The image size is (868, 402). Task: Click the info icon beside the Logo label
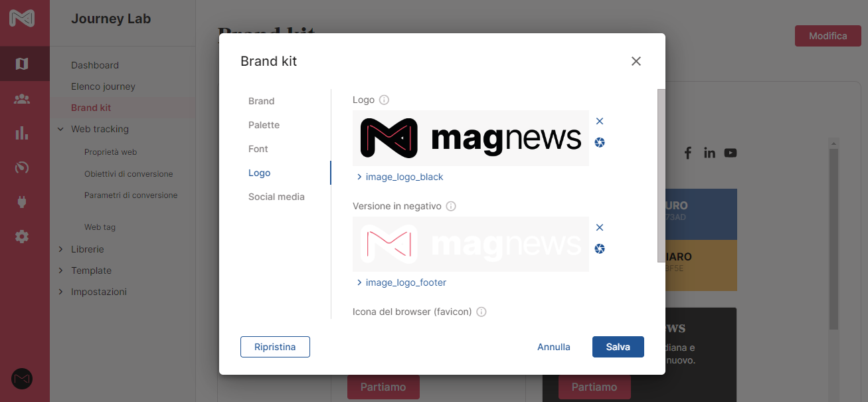384,100
